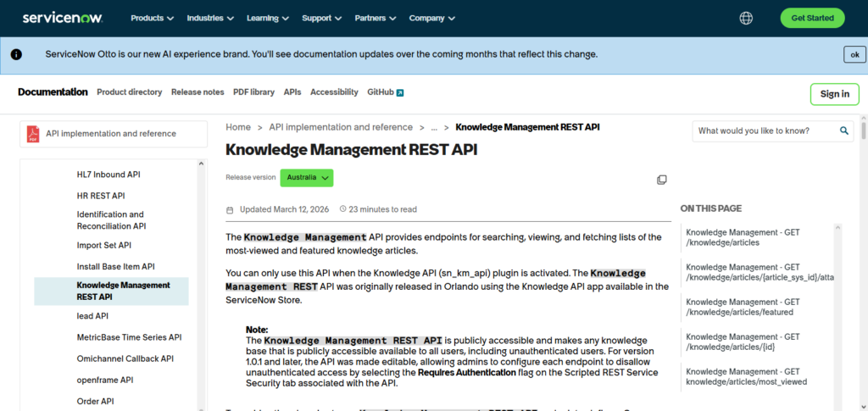Viewport: 868px width, 411px height.
Task: Open the Learning dropdown menu
Action: click(x=268, y=19)
